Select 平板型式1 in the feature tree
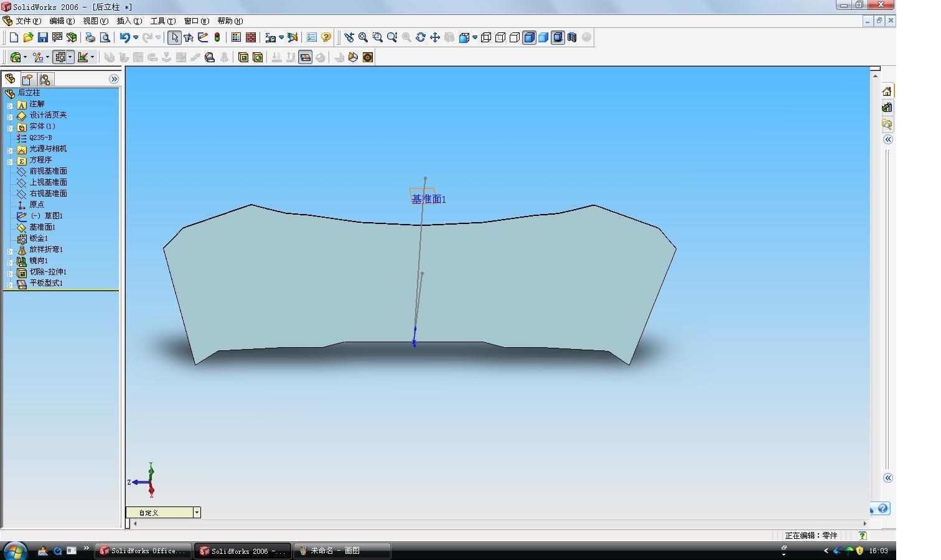This screenshot has height=560, width=941. (x=46, y=283)
